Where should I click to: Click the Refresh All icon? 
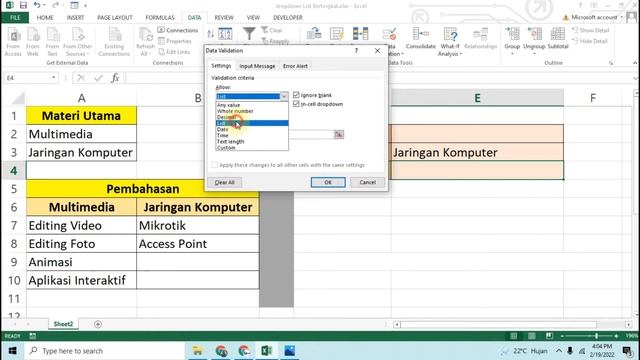(x=145, y=42)
